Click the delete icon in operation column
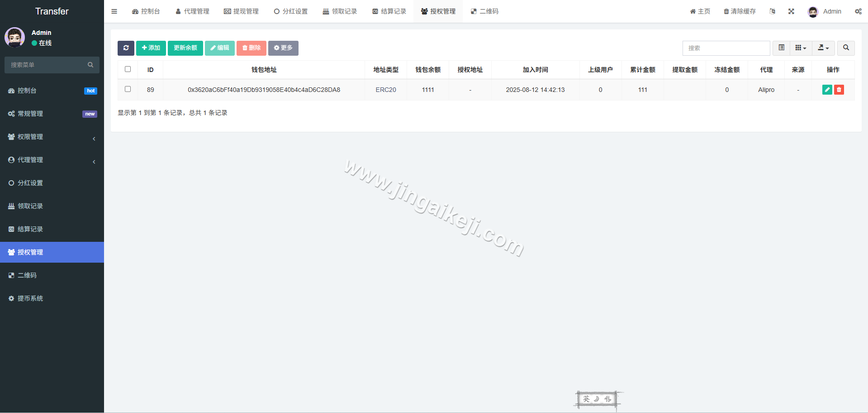 coord(839,90)
